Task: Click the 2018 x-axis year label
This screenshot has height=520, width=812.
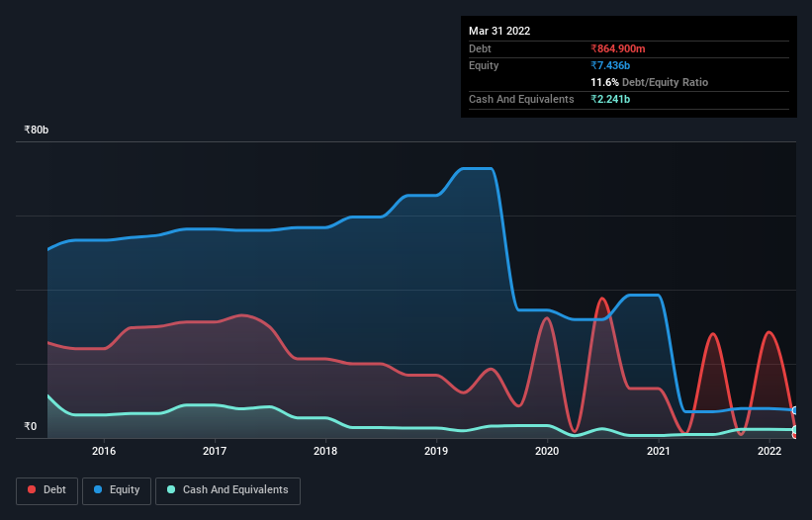Action: [325, 451]
